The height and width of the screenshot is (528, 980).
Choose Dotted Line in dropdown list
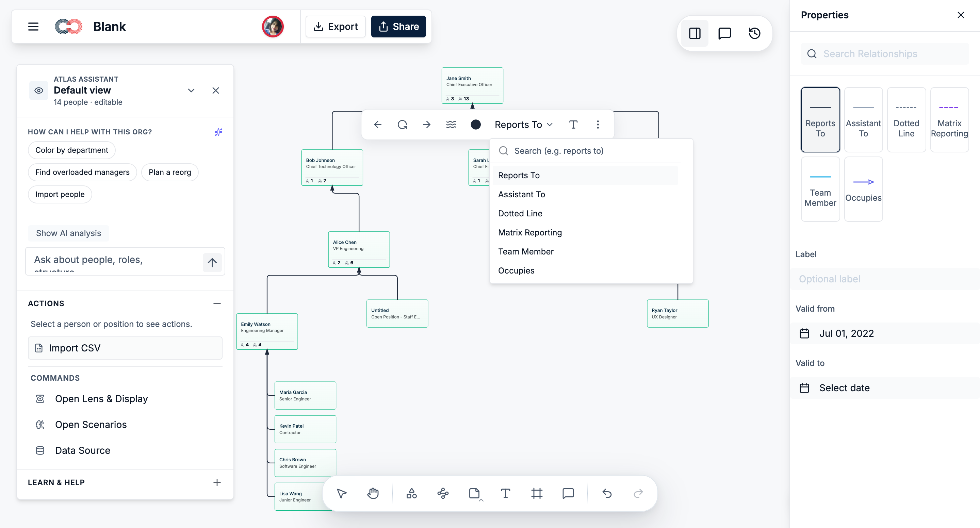(585, 213)
